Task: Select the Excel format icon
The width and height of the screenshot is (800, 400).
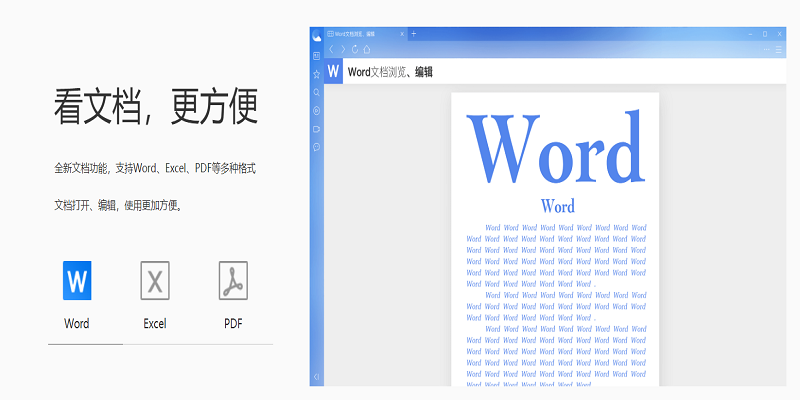Action: click(x=155, y=281)
